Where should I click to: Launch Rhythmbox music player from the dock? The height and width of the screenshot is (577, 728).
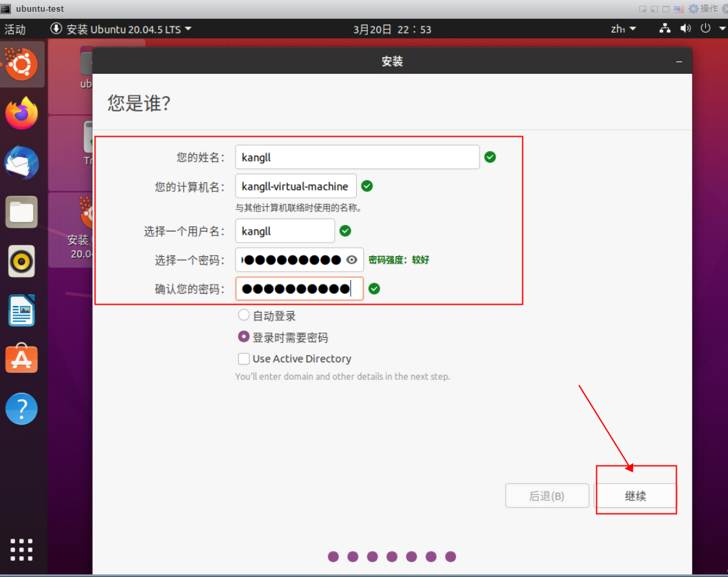click(x=21, y=262)
